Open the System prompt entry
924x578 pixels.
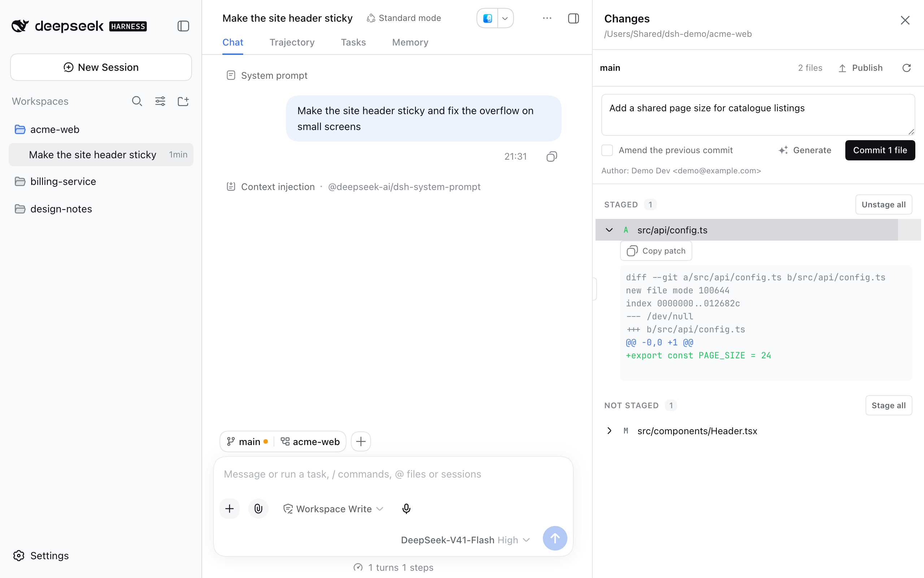click(267, 75)
